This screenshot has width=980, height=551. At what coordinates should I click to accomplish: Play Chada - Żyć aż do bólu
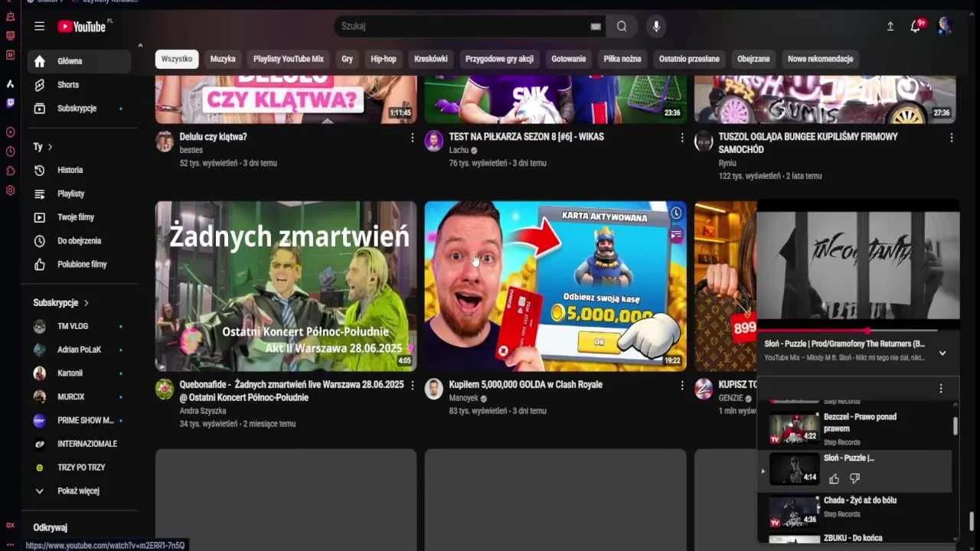pyautogui.click(x=854, y=512)
